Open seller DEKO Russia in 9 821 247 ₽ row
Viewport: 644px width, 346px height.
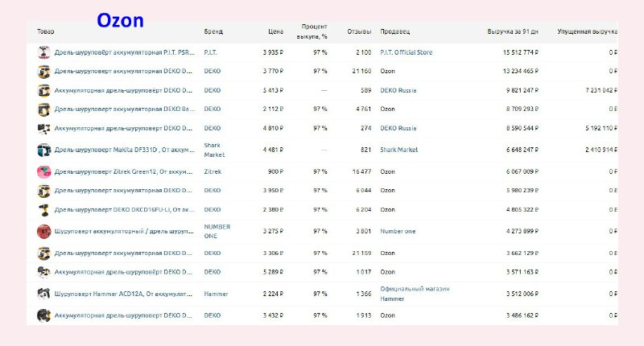(398, 90)
